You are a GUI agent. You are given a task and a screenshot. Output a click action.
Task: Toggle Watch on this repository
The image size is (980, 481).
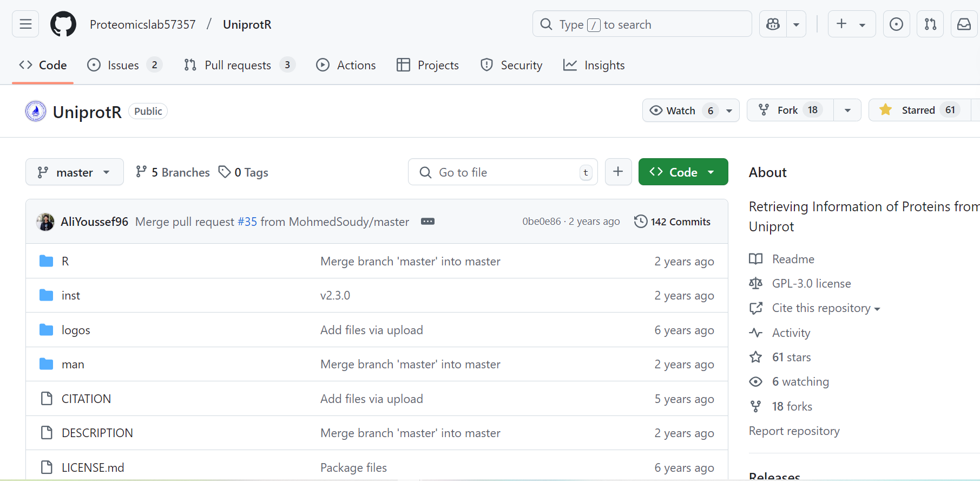tap(681, 110)
